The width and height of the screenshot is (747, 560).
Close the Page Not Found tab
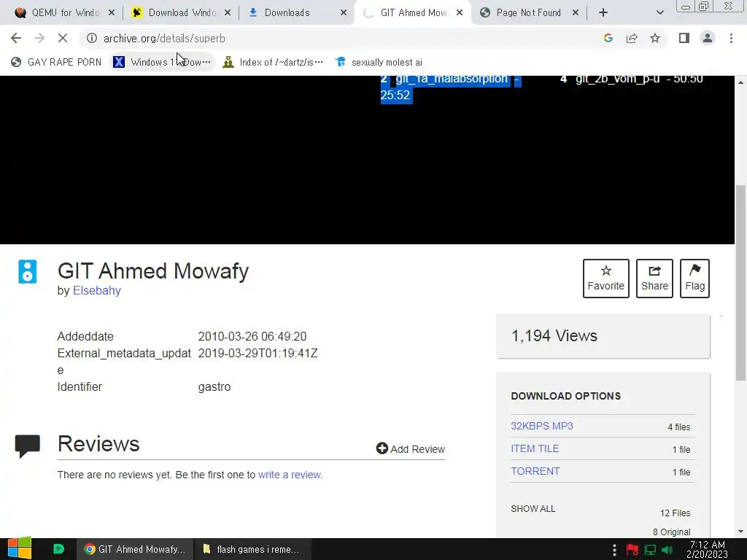point(576,13)
